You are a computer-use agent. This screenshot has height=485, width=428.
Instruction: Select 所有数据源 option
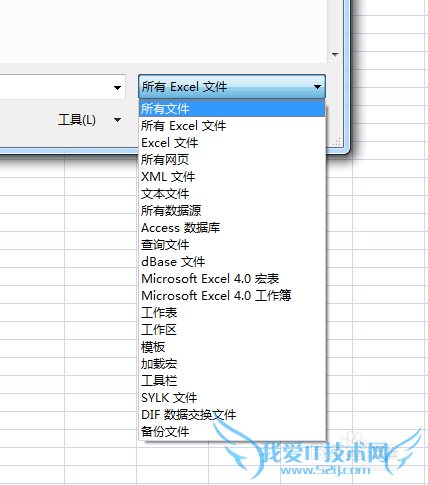(x=232, y=211)
